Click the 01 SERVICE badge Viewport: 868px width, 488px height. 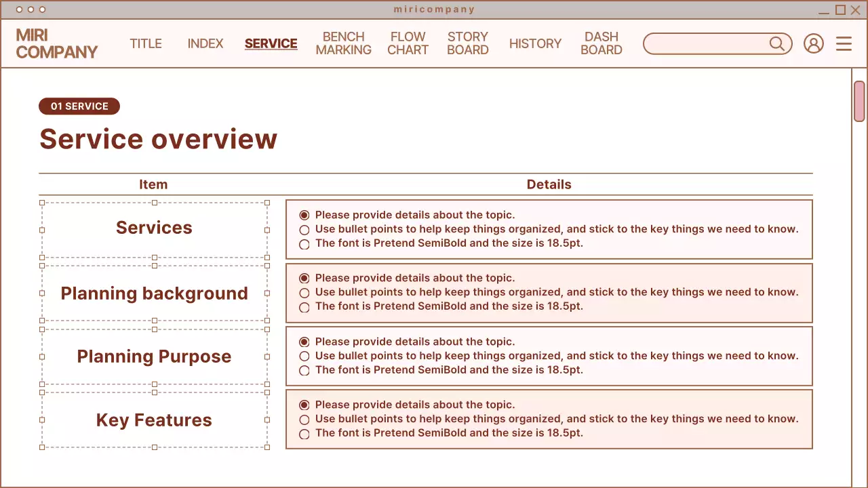click(x=79, y=106)
